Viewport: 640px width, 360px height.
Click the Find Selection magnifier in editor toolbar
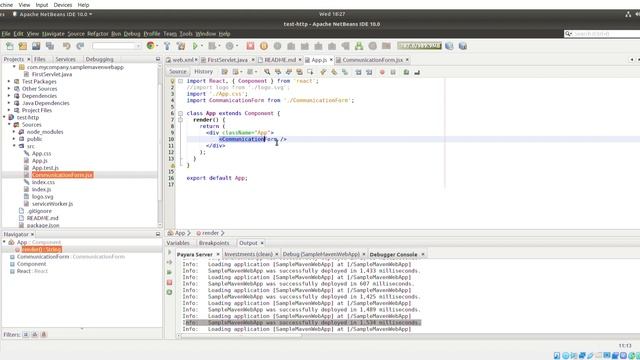pos(267,72)
